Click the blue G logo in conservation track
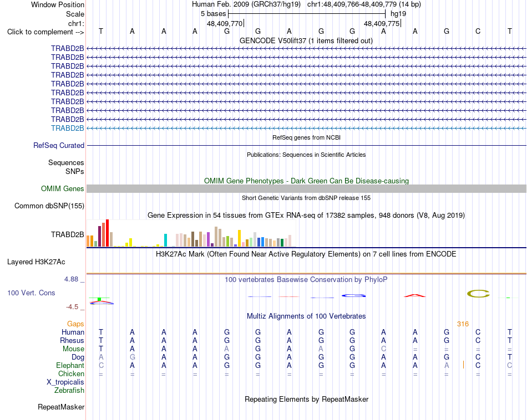Viewport: 527px width, 420px height. click(353, 295)
